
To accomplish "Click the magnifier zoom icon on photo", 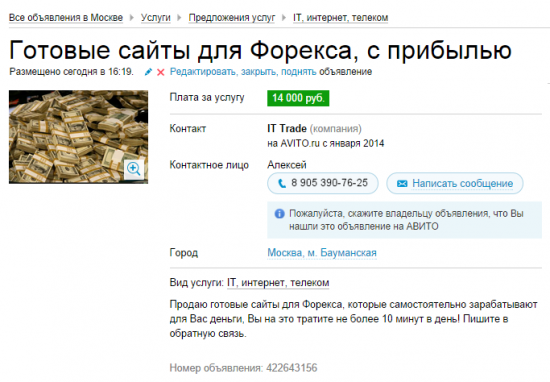I will click(134, 169).
